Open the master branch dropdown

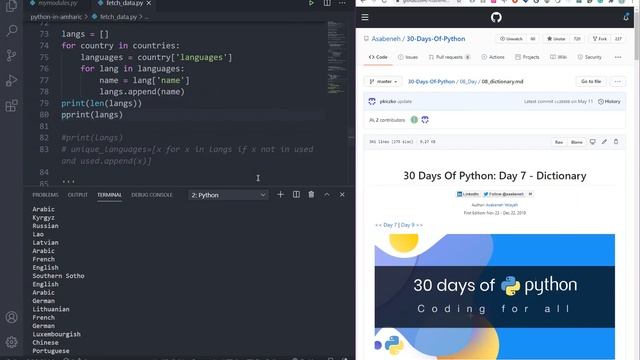pyautogui.click(x=383, y=82)
